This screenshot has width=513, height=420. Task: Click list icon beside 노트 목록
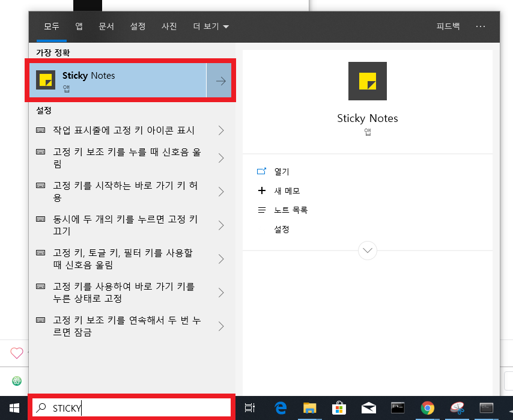pyautogui.click(x=262, y=210)
